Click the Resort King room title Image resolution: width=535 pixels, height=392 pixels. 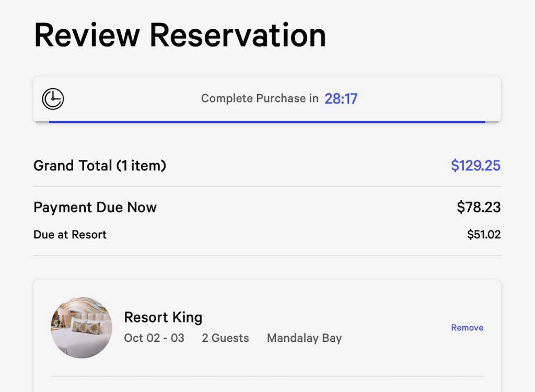(163, 317)
